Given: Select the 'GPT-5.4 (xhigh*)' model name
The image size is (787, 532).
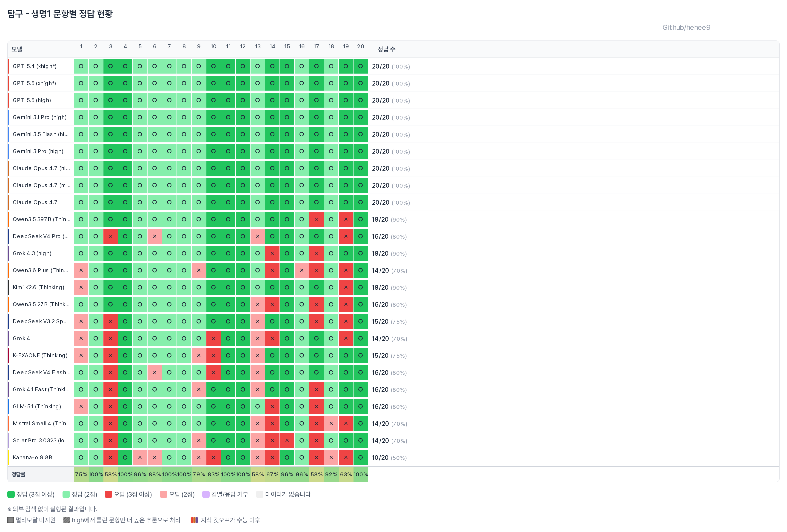Looking at the screenshot, I should click(34, 66).
